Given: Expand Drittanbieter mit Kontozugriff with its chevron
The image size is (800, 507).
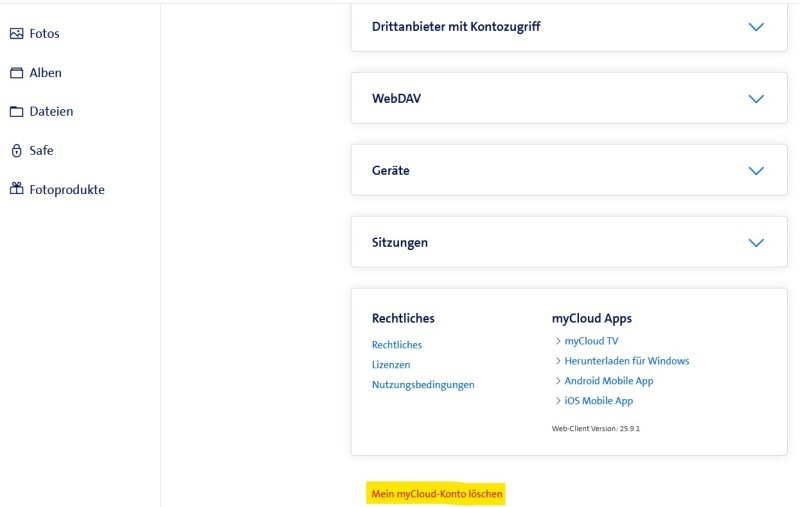Looking at the screenshot, I should point(756,27).
